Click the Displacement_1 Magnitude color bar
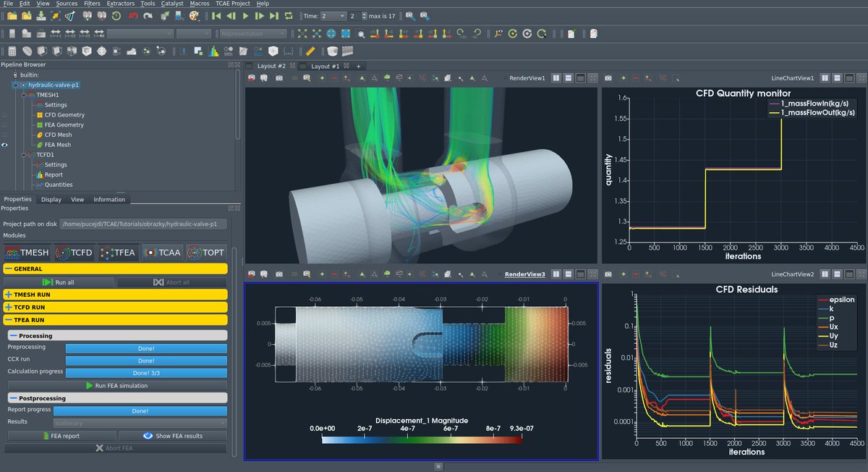Image resolution: width=868 pixels, height=472 pixels. tap(422, 439)
